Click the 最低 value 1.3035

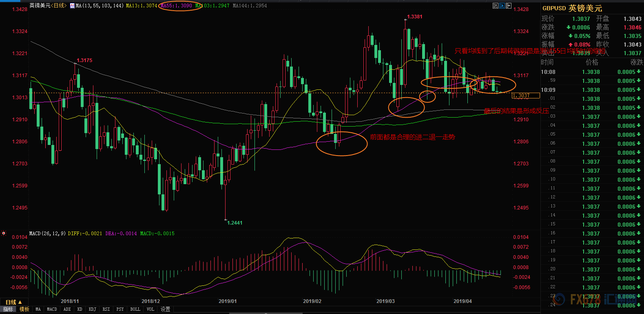pyautogui.click(x=632, y=36)
